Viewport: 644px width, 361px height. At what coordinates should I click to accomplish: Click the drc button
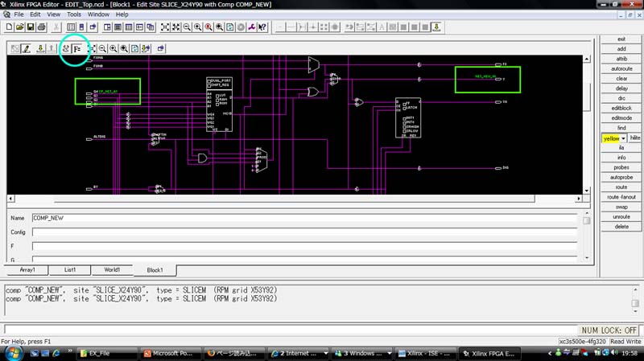tap(621, 98)
